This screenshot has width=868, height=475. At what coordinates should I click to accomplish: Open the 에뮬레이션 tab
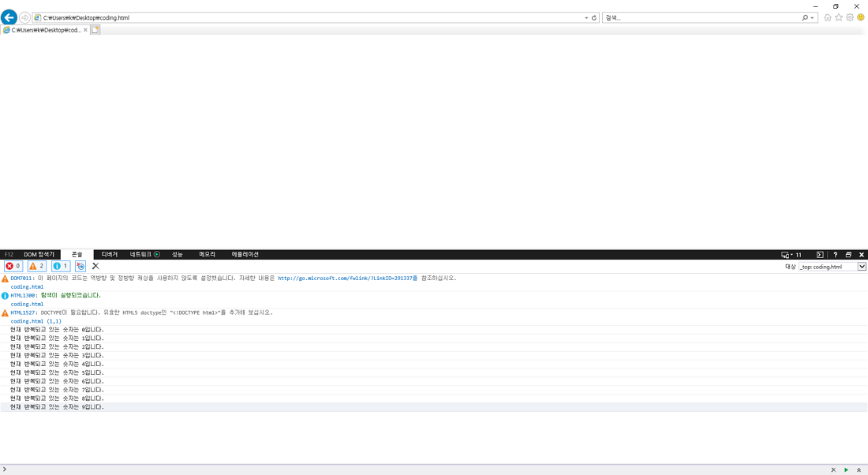245,255
